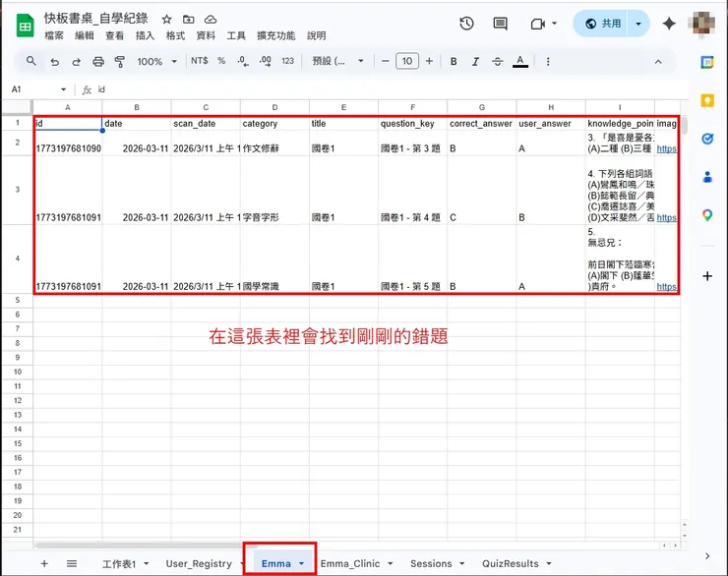Collapse the menus with the up chevron
Screen dimensions: 728x576
(x=658, y=62)
